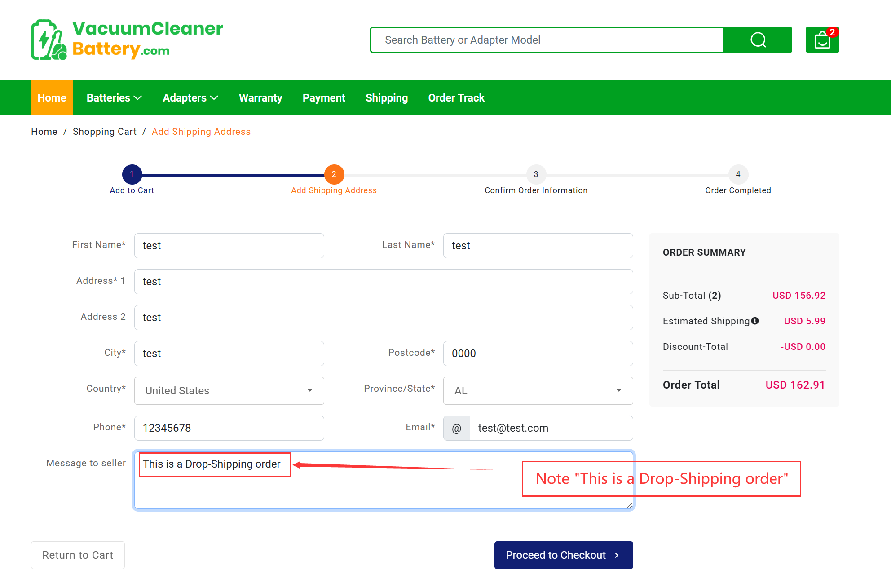Switch to the Warranty menu item
The width and height of the screenshot is (891, 588).
coord(260,97)
